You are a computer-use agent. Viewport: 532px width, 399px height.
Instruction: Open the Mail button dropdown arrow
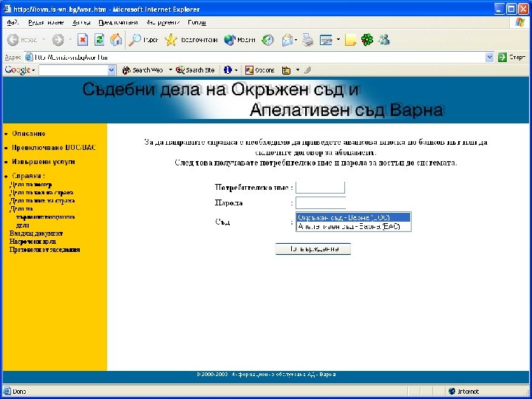pyautogui.click(x=296, y=40)
